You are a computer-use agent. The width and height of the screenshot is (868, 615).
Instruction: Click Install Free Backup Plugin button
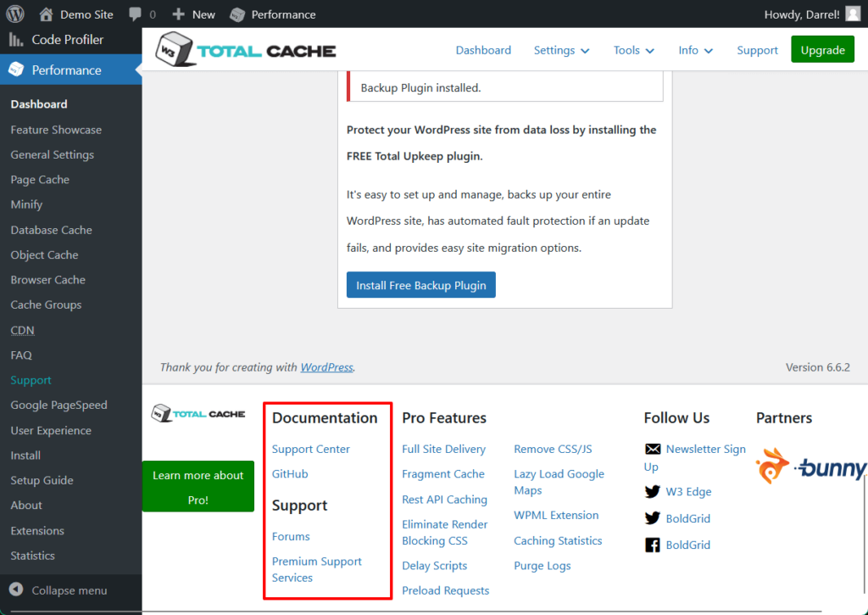coord(420,285)
